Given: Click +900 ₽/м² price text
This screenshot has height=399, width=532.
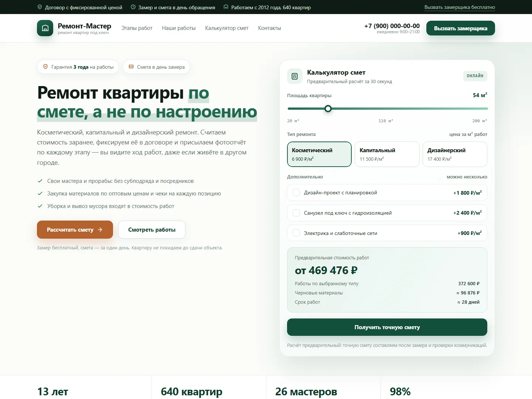Looking at the screenshot, I should click(470, 233).
